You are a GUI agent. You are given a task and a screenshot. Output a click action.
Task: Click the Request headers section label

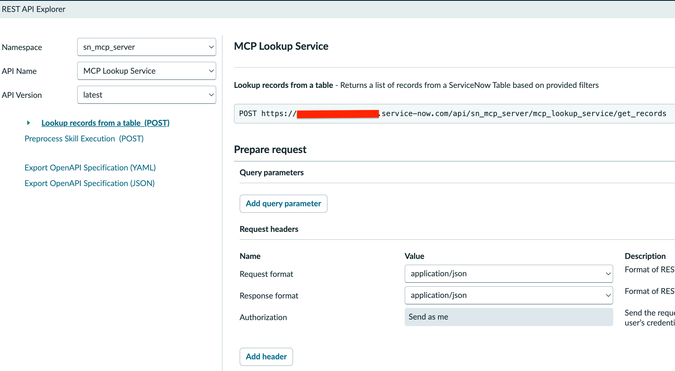(x=269, y=229)
